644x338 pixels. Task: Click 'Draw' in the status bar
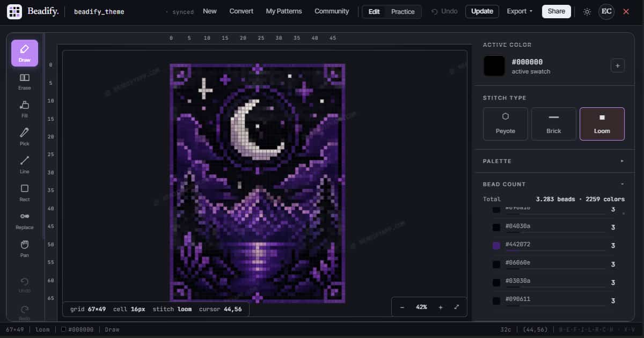click(x=112, y=329)
